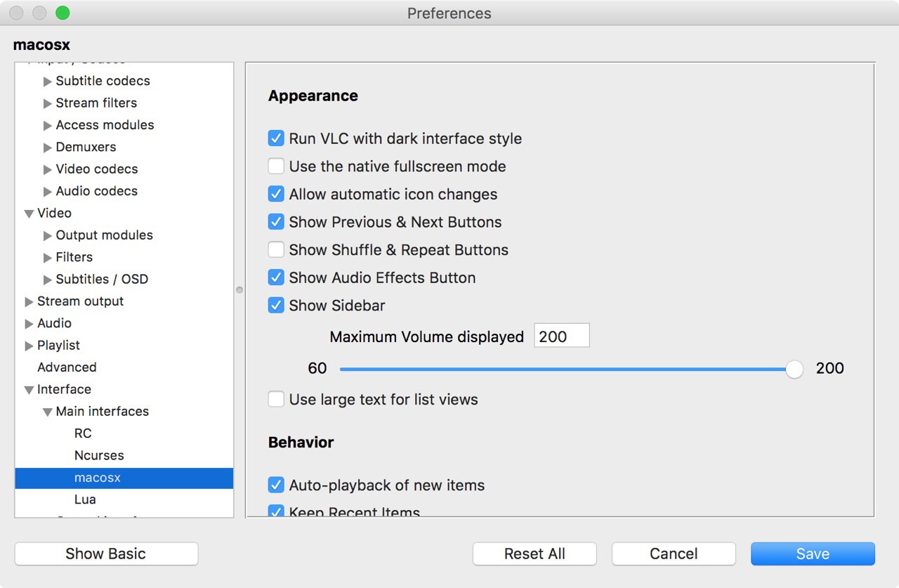Click the Show Basic button
Image resolution: width=899 pixels, height=588 pixels.
[x=106, y=554]
